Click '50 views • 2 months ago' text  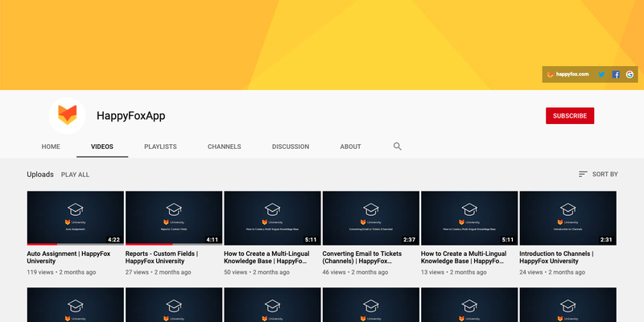tap(257, 272)
